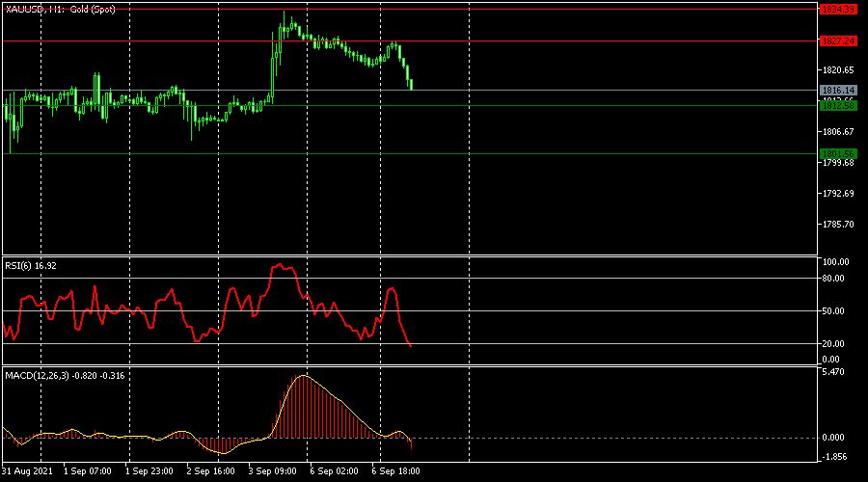Click the 1 Sep 07:00 time label
This screenshot has height=482, width=868.
[88, 471]
